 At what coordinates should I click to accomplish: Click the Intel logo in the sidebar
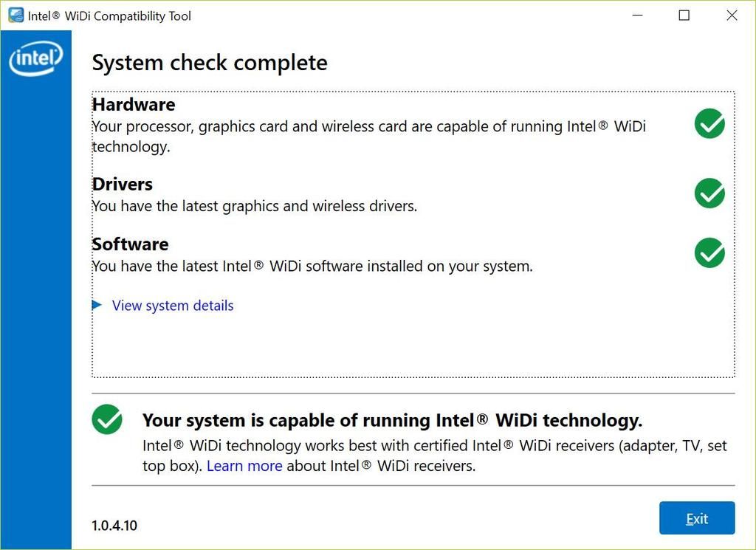[x=35, y=59]
